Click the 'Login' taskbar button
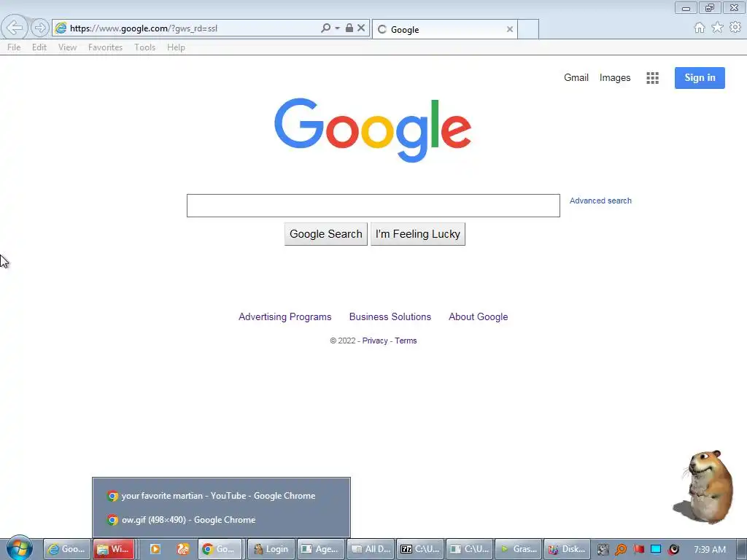Viewport: 747px width, 560px height. click(x=271, y=549)
